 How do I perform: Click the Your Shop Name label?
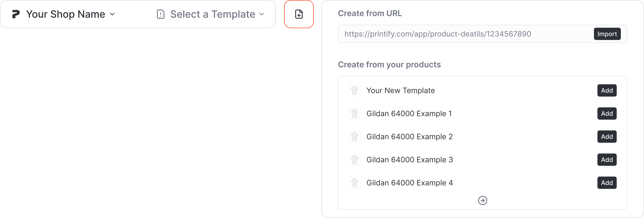click(66, 14)
